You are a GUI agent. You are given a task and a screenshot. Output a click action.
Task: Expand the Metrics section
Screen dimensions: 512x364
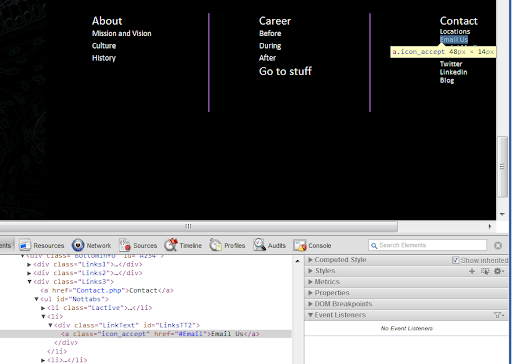tap(310, 282)
